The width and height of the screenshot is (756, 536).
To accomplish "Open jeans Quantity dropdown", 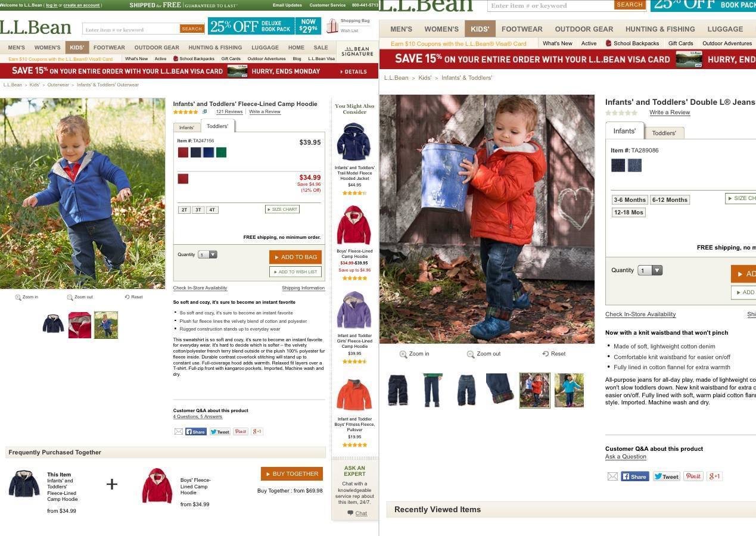I will tap(650, 270).
